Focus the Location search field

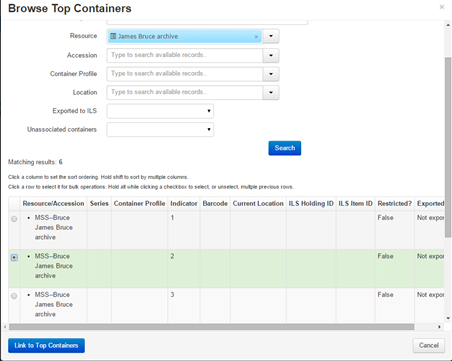coord(185,92)
